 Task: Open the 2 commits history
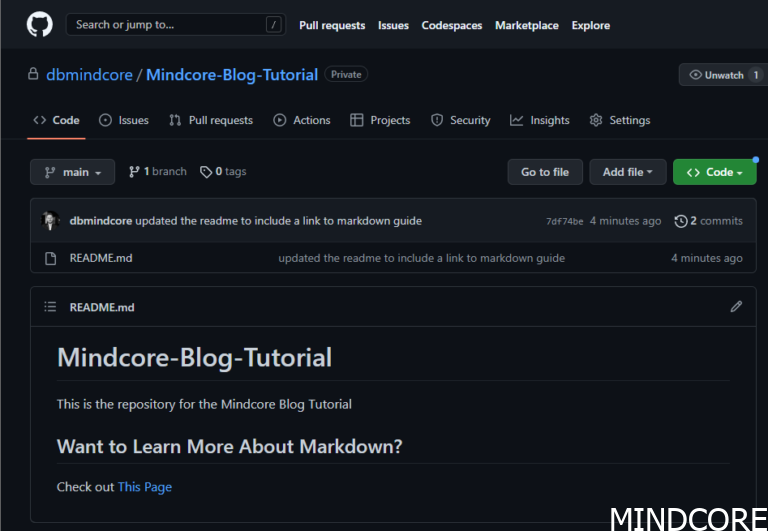click(x=708, y=221)
